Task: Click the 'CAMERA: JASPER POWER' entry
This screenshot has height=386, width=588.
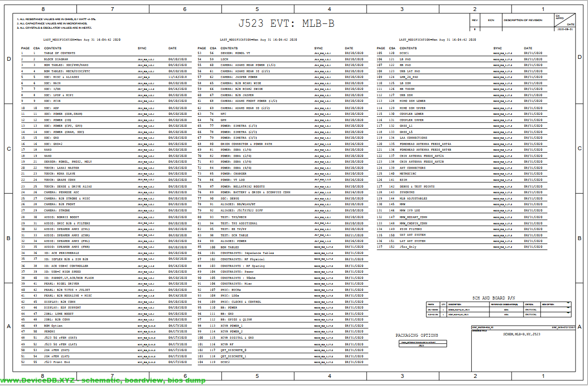Action: (x=239, y=77)
